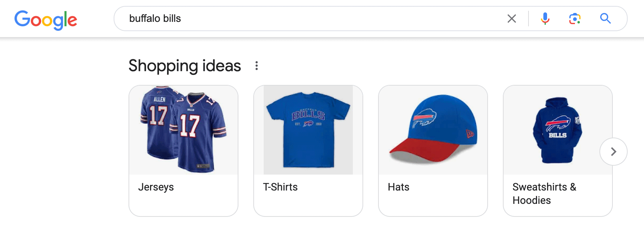Select the camera icon for visual search
Screen dimensions: 644x235
click(574, 18)
